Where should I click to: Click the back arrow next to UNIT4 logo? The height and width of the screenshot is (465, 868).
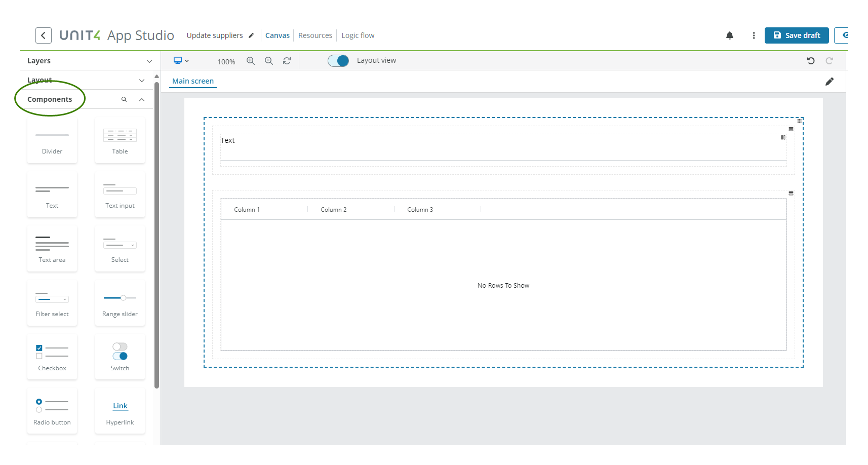point(44,35)
